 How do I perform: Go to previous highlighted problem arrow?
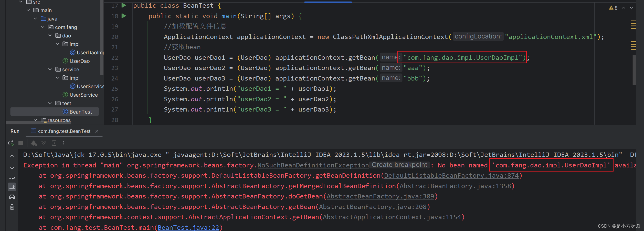coord(624,8)
